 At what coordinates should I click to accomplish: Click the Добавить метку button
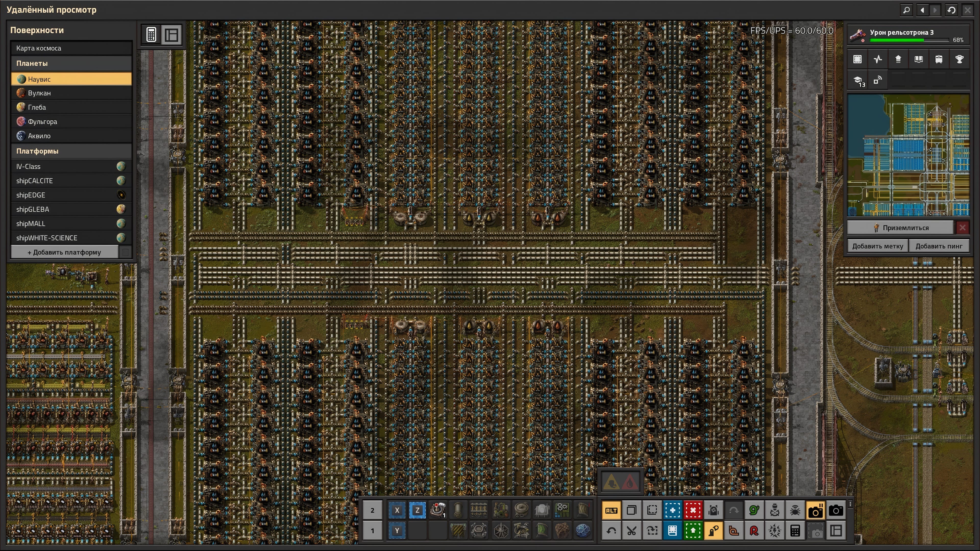pos(877,246)
